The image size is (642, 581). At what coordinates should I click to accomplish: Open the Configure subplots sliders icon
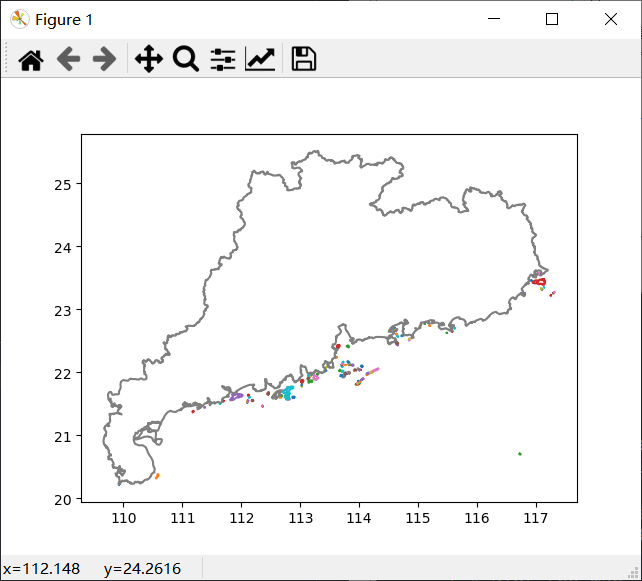(x=223, y=59)
